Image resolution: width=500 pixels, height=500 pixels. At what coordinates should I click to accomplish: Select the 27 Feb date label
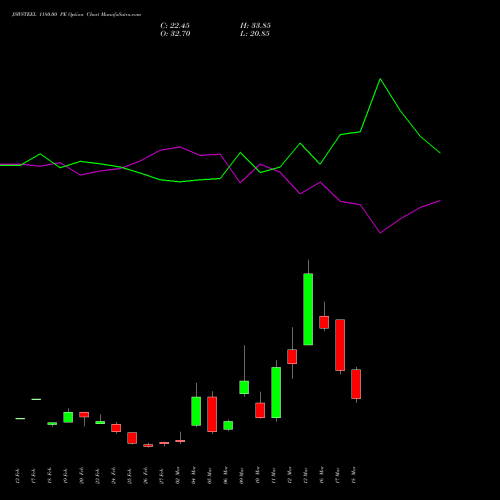pos(162,476)
